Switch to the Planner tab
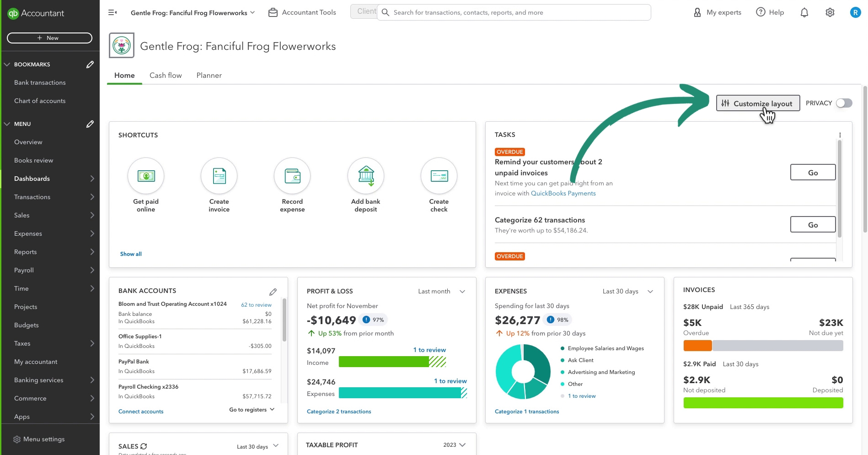The image size is (868, 455). point(209,76)
